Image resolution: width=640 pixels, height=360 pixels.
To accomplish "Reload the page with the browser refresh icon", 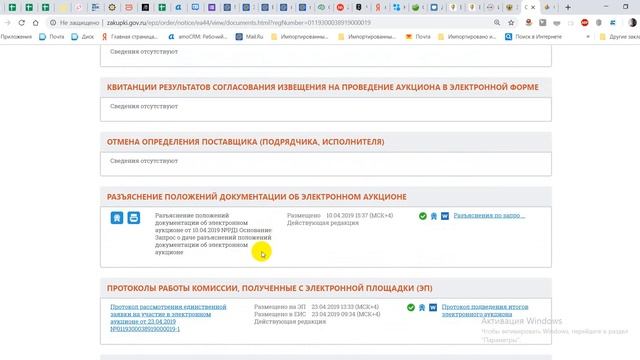I will coord(22,23).
